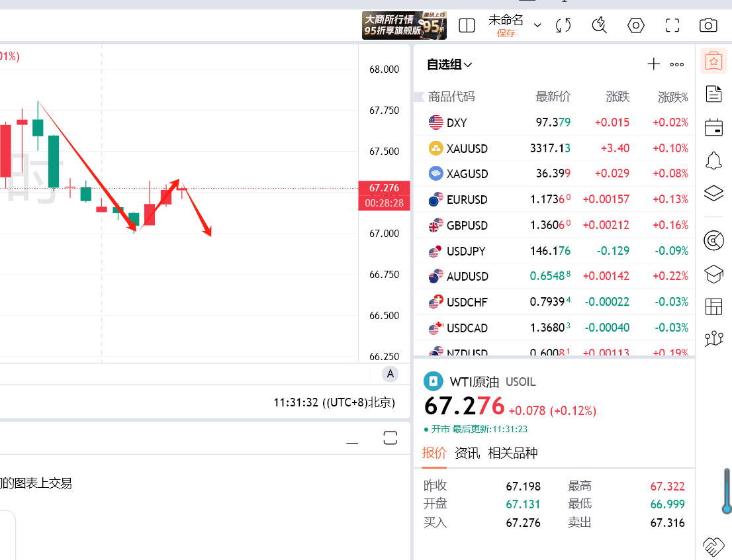This screenshot has width=732, height=560.
Task: Add a symbol with the plus icon
Action: (x=654, y=64)
